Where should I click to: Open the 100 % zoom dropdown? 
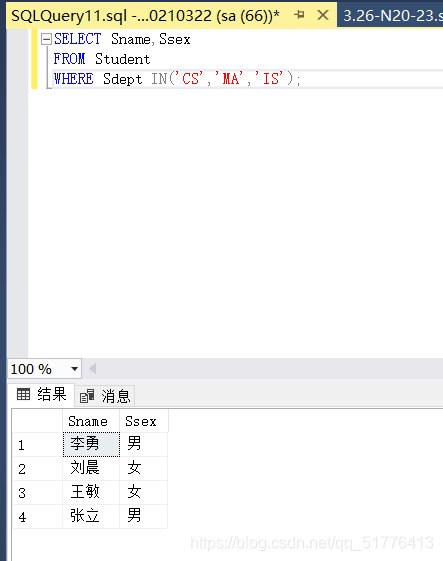click(x=74, y=369)
